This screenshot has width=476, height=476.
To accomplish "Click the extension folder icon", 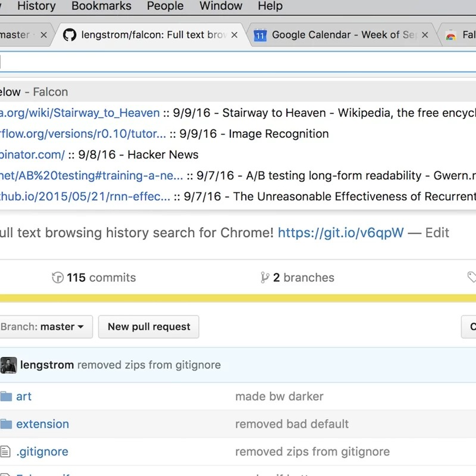I will point(6,424).
